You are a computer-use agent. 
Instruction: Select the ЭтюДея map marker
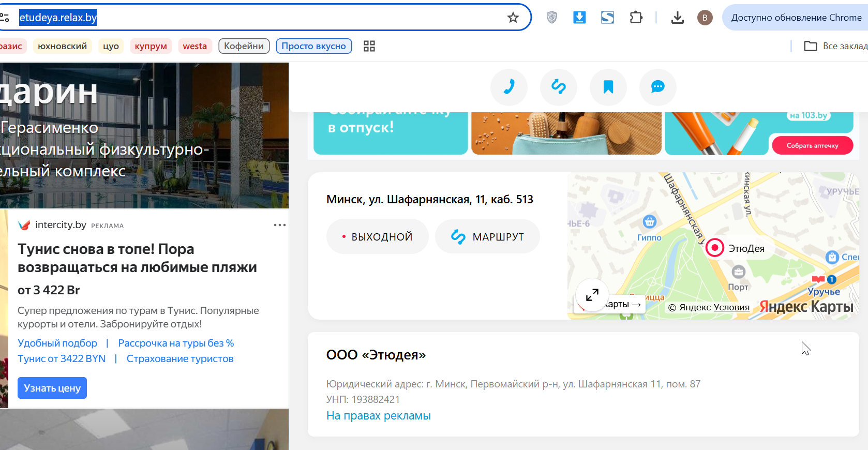(x=715, y=248)
